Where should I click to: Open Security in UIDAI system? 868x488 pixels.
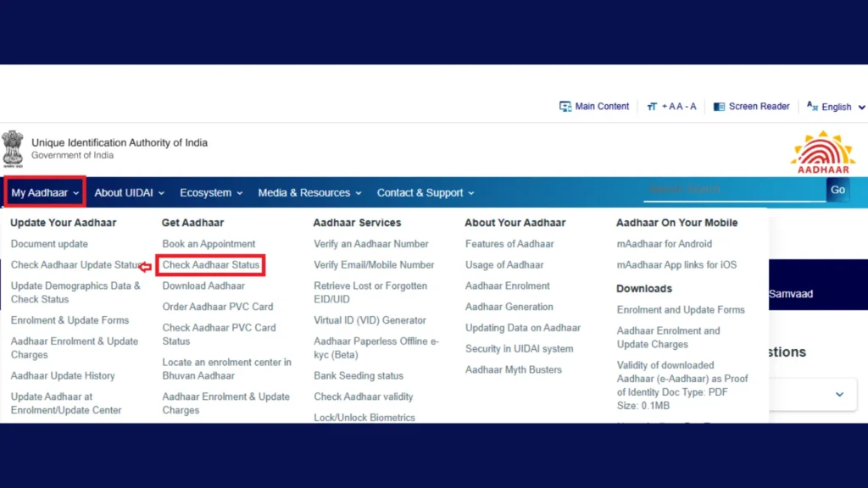tap(520, 349)
